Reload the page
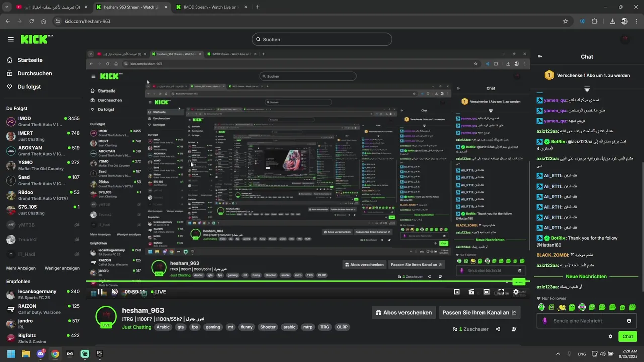Viewport: 644px width, 362px height. 31,21
